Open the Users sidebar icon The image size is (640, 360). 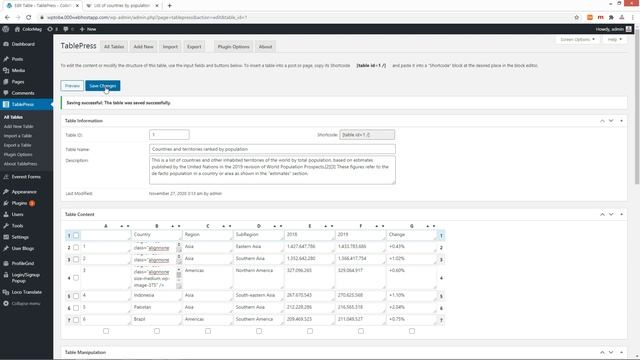6,214
